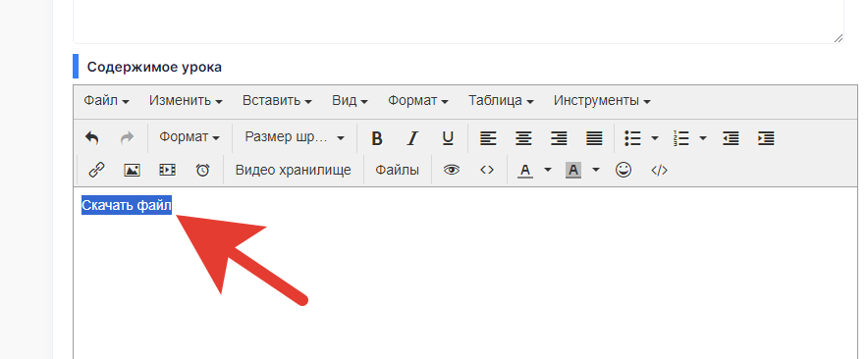
Task: Insert media with the film icon
Action: coord(167,171)
